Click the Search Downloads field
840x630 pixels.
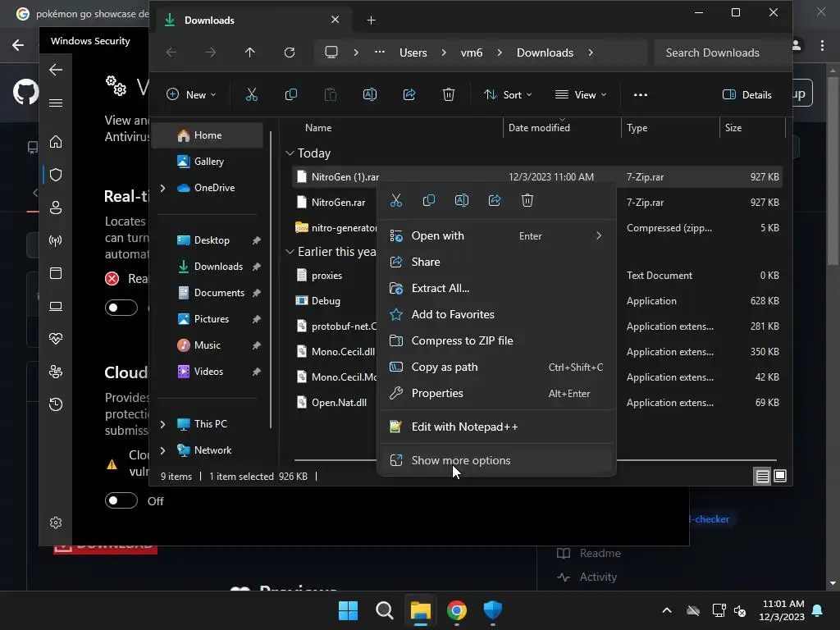pos(722,52)
